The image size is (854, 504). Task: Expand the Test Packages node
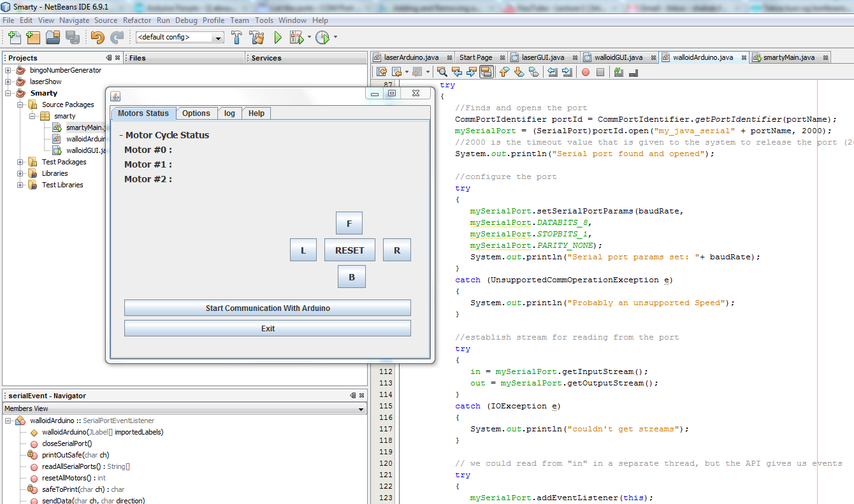(20, 162)
